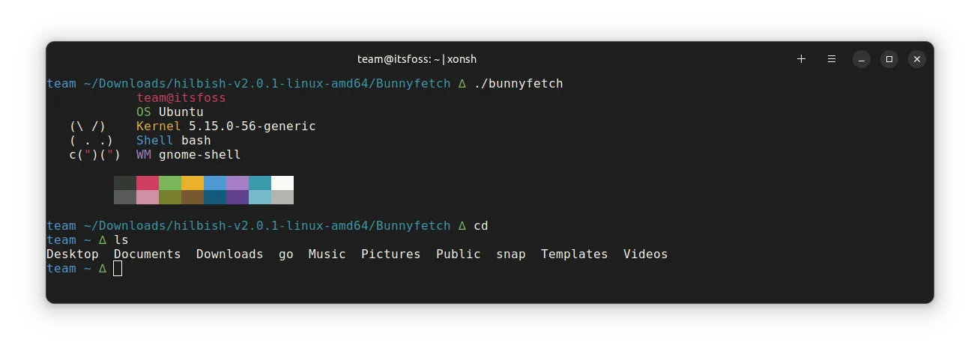Viewport: 980px width, 354px height.
Task: Click the Documents folder name in listing
Action: tap(147, 254)
